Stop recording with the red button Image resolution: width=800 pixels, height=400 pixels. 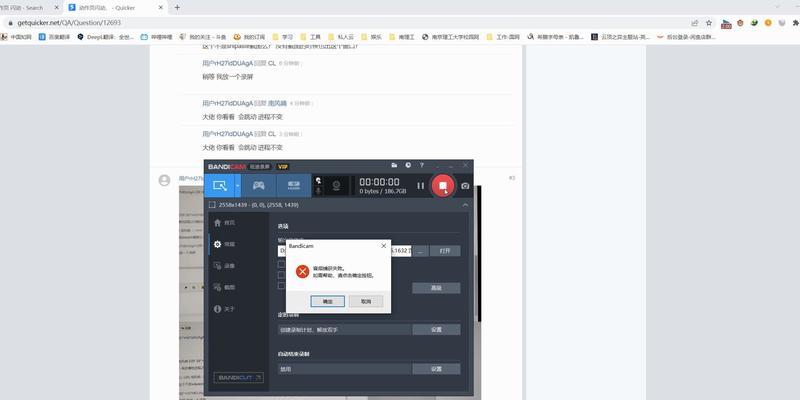pos(443,185)
